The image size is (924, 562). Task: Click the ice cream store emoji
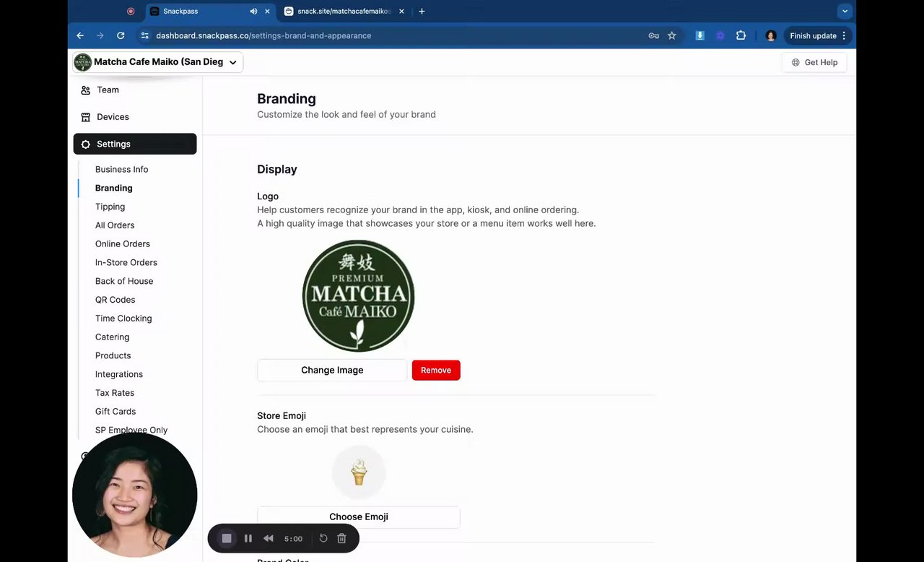[x=359, y=473]
